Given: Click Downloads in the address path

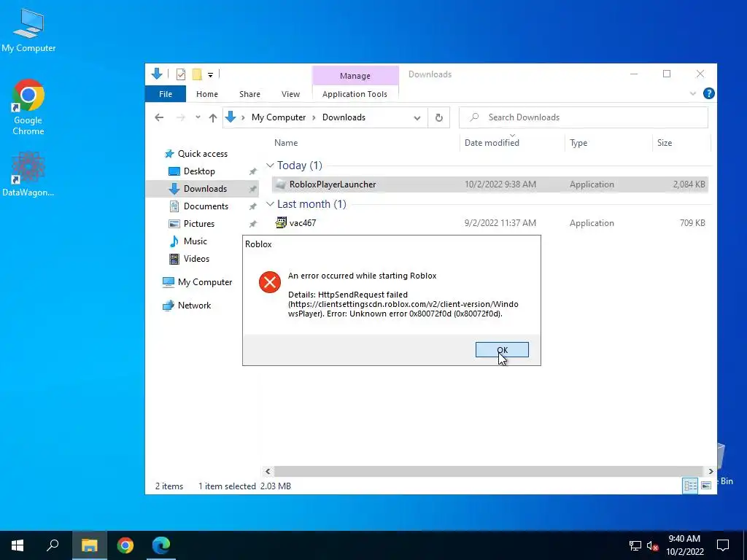Looking at the screenshot, I should click(344, 117).
